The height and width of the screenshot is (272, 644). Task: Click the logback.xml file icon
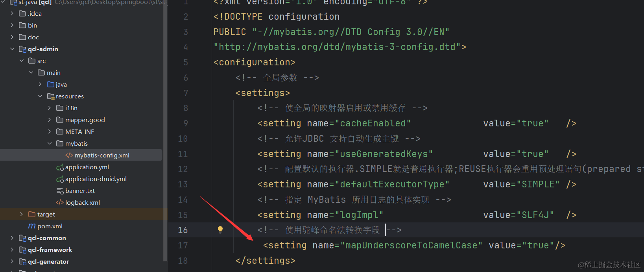60,203
